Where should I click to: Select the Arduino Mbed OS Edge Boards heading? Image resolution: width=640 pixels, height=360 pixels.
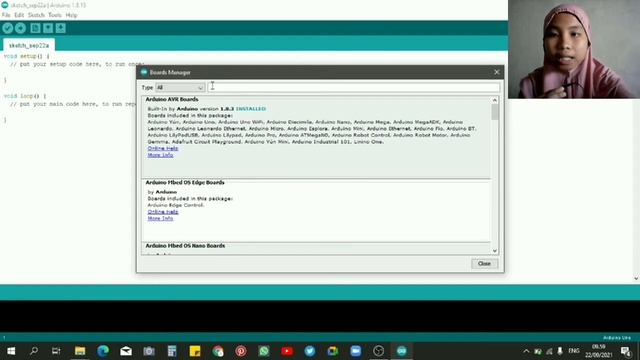(x=185, y=182)
